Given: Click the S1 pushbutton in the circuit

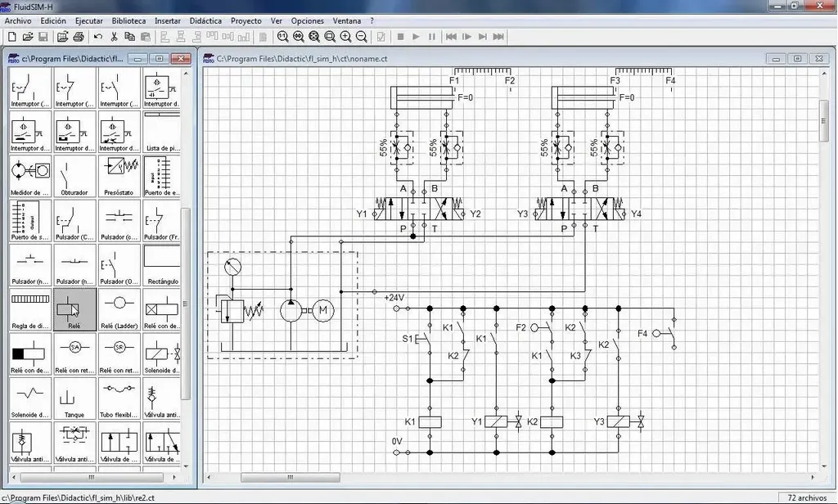Looking at the screenshot, I should tap(423, 339).
